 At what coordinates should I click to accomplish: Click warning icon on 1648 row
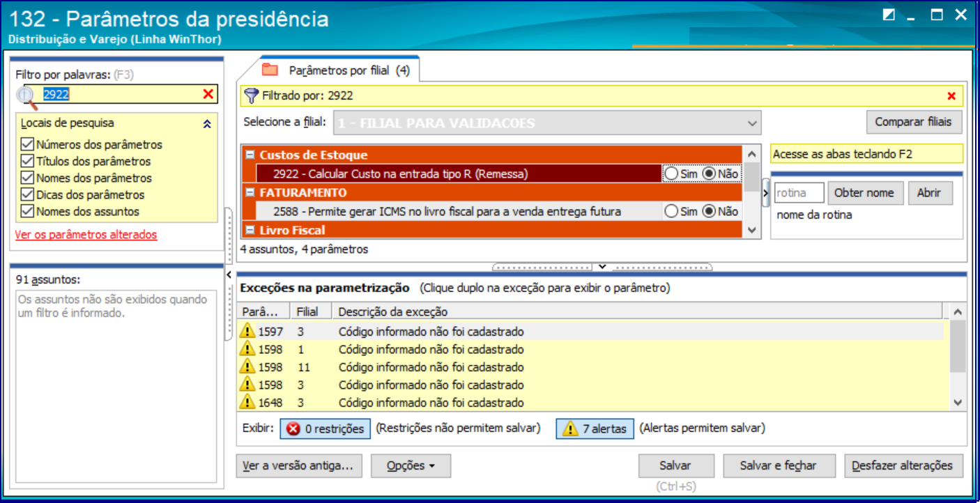pyautogui.click(x=247, y=402)
